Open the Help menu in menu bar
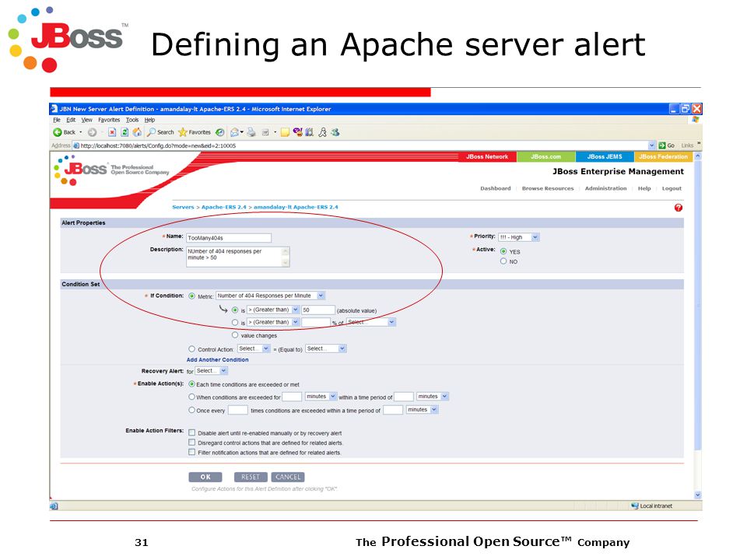The image size is (747, 560). click(149, 120)
